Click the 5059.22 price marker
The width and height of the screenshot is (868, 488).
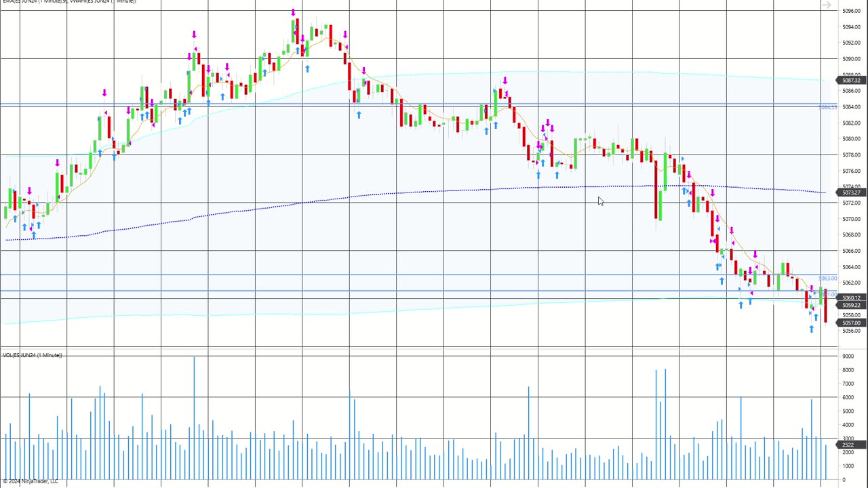coord(851,305)
